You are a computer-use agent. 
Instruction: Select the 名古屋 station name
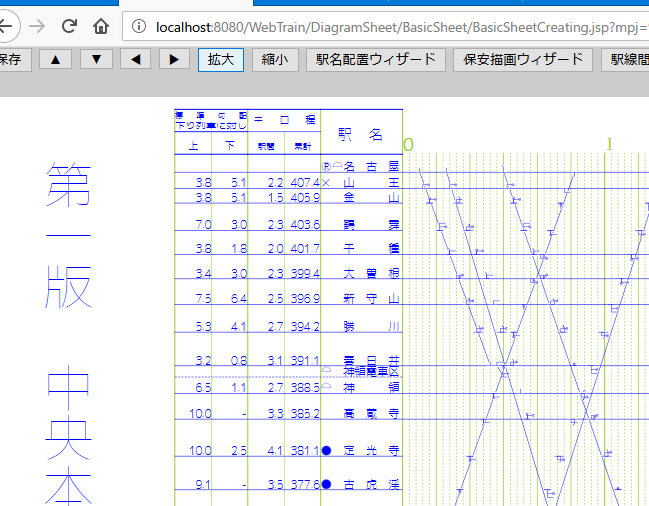[371, 166]
